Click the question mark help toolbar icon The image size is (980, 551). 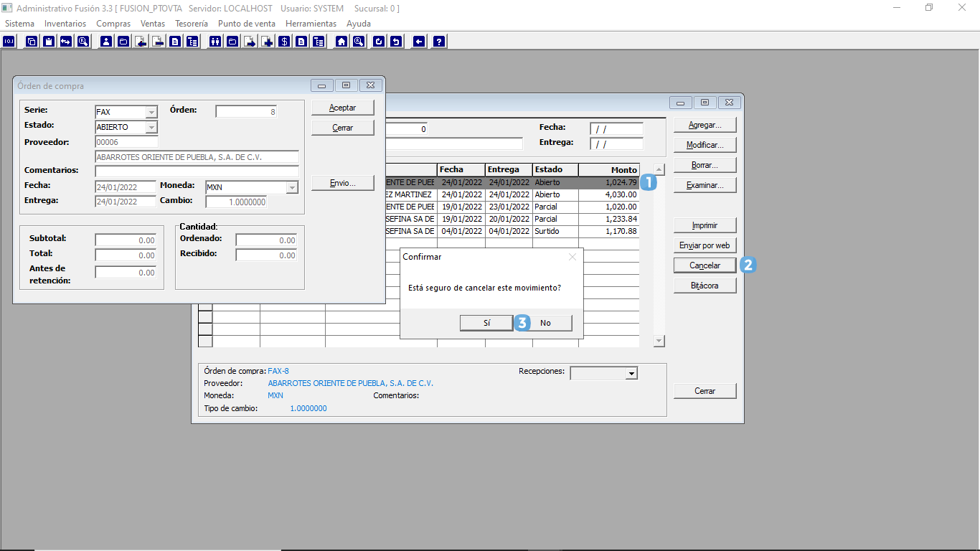coord(439,42)
